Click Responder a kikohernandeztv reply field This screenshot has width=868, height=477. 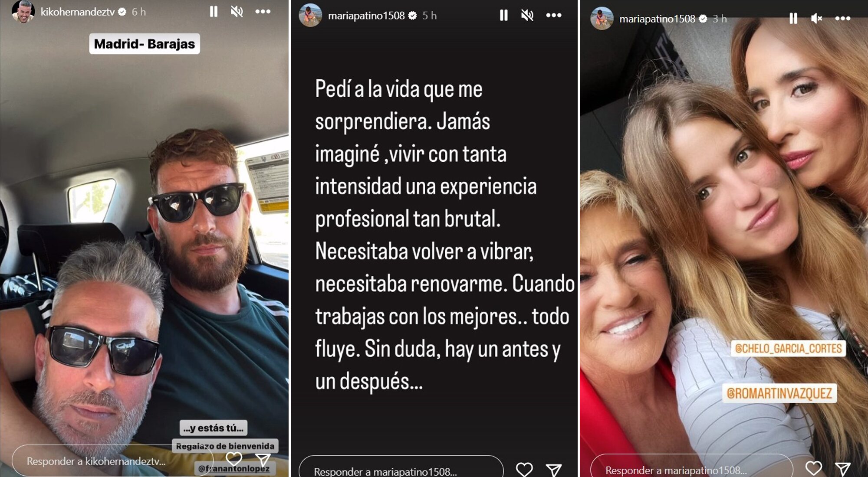point(113,461)
